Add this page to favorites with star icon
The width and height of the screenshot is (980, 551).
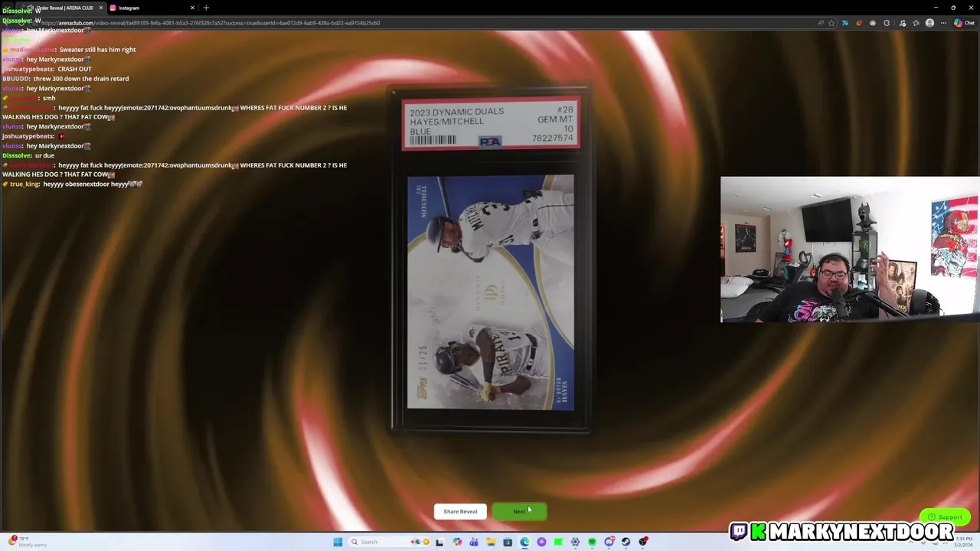(831, 23)
